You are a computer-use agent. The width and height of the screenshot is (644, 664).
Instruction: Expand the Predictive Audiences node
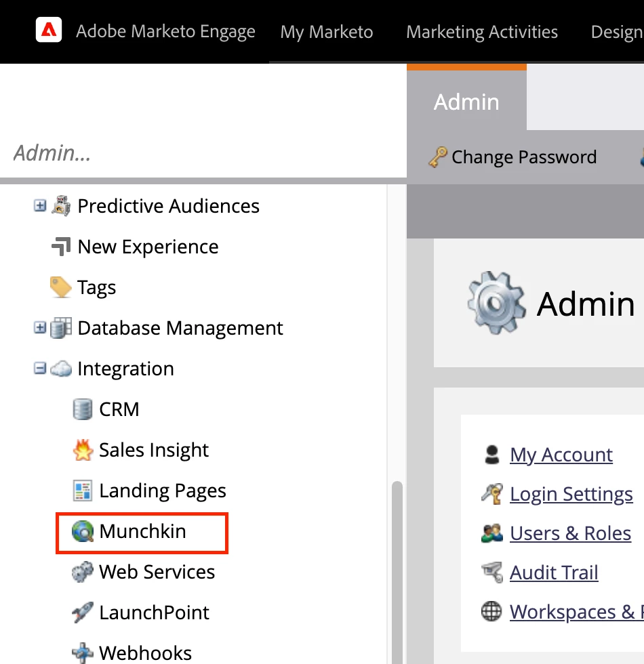[x=40, y=206]
